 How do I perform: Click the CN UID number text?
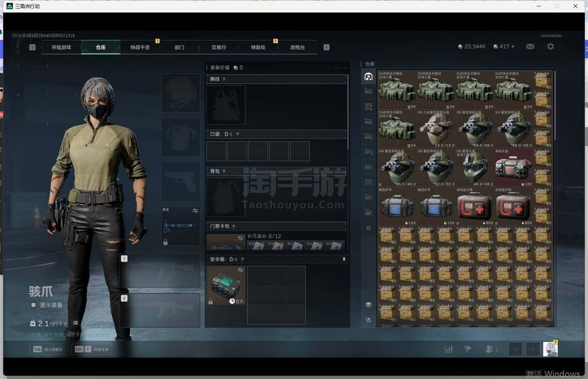tap(43, 36)
